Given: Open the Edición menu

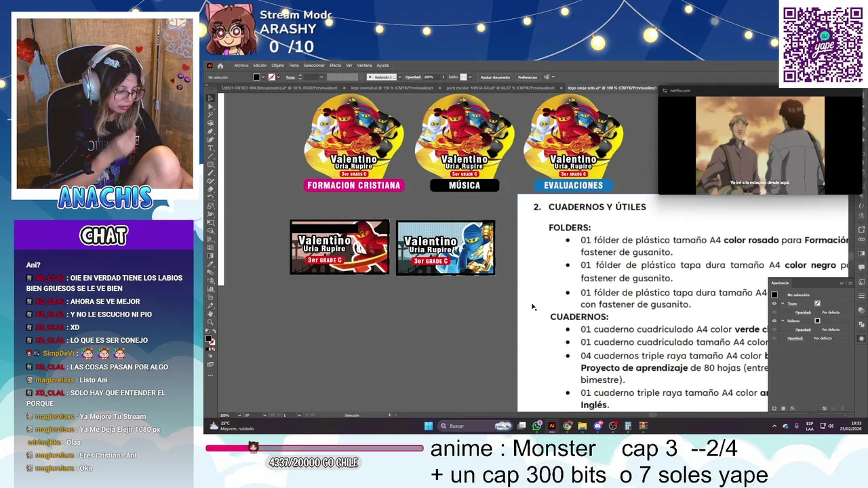Looking at the screenshot, I should point(260,65).
